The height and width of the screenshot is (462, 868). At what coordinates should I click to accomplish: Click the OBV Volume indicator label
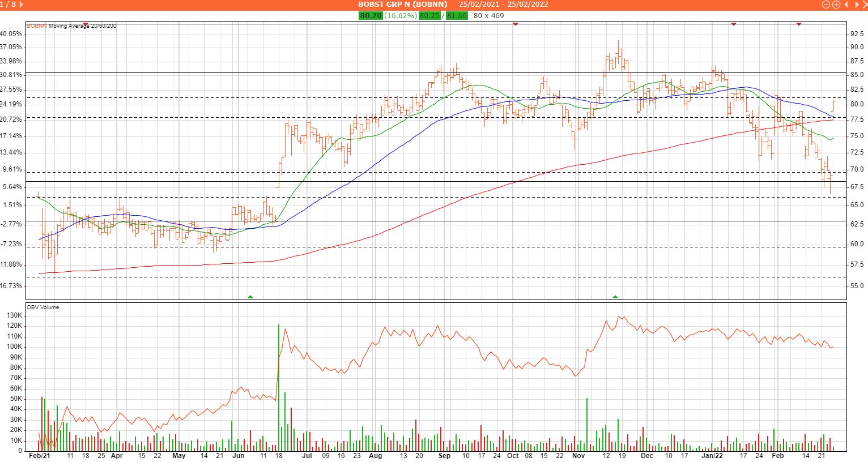coord(42,307)
